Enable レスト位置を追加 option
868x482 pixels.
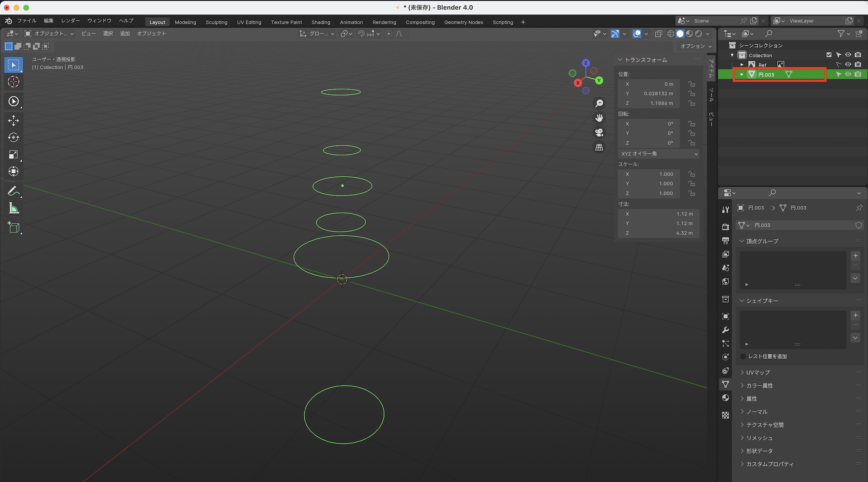pyautogui.click(x=743, y=357)
